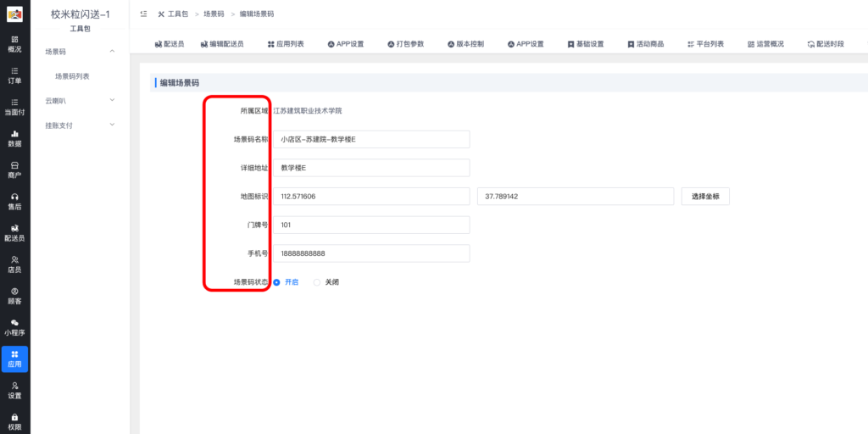Click 校米粒闪送-1 title text

81,14
